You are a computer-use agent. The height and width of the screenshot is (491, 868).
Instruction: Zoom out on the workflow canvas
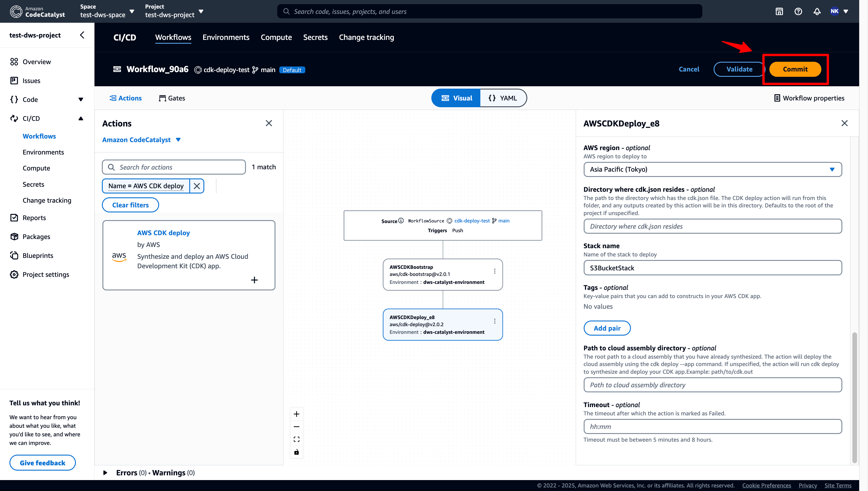(x=296, y=427)
